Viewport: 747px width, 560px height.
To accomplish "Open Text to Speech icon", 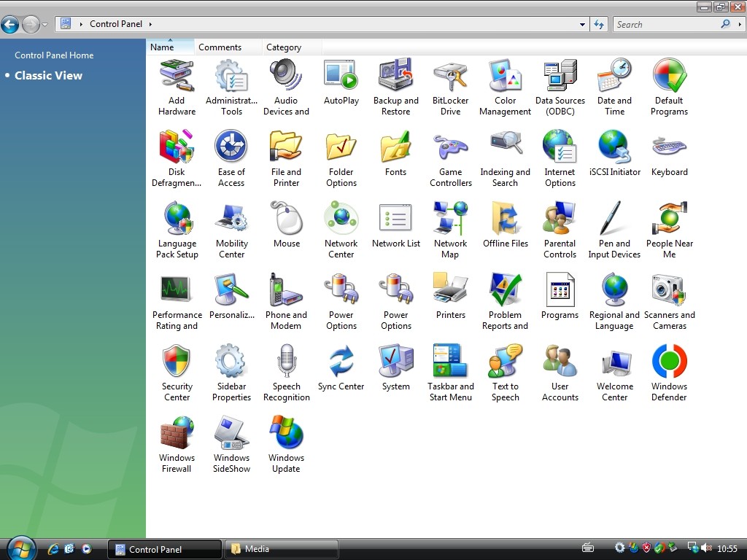I will pos(505,361).
